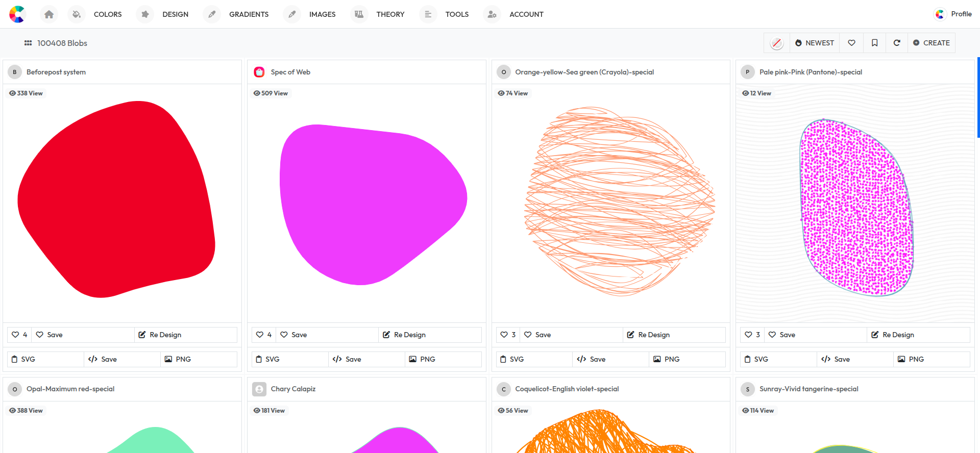Open Opal-Maximum red-special title
980x453 pixels.
70,389
